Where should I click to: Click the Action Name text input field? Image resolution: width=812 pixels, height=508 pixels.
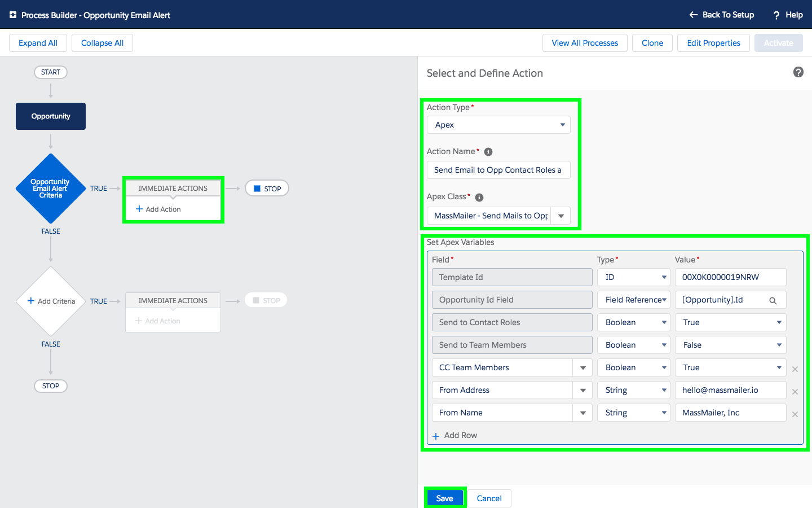[x=498, y=170]
